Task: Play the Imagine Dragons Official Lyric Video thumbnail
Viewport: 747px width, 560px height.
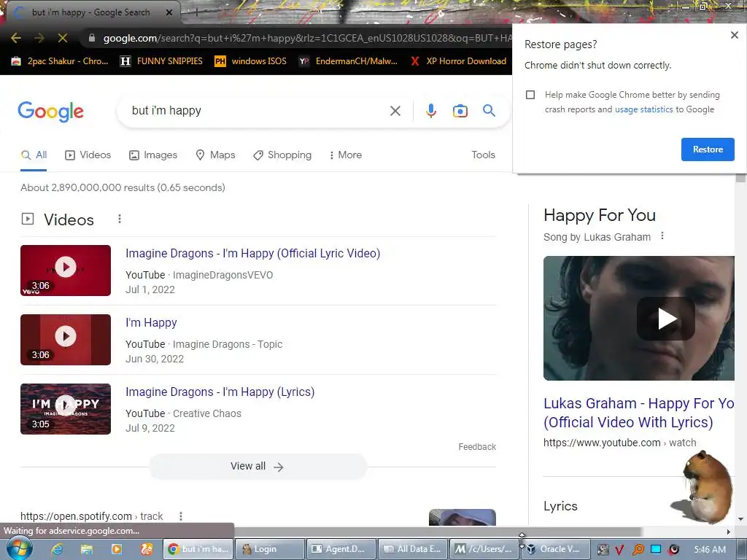Action: pos(66,271)
